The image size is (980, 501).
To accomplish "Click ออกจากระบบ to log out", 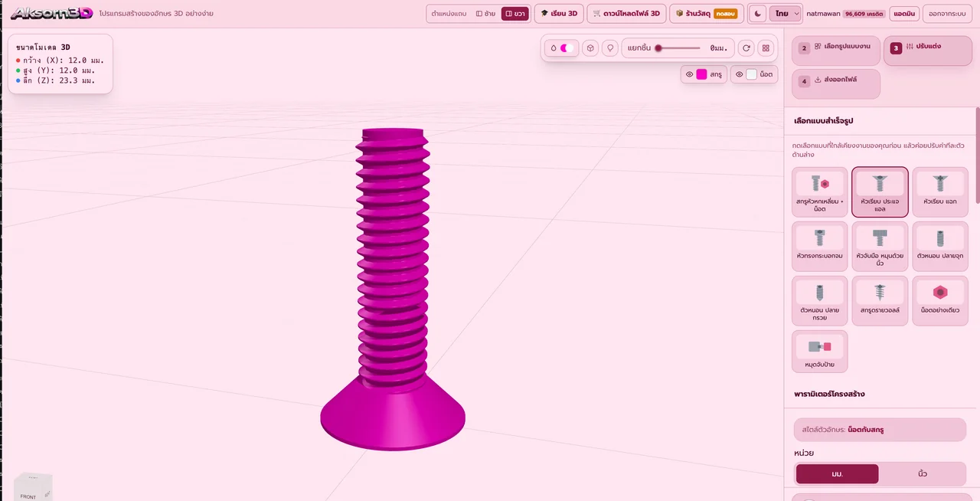I will coord(946,14).
